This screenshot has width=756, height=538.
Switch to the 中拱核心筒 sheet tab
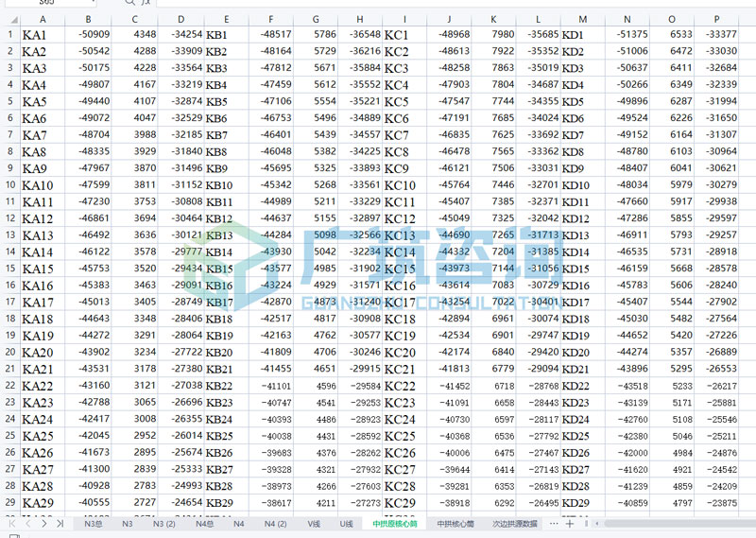tap(455, 524)
